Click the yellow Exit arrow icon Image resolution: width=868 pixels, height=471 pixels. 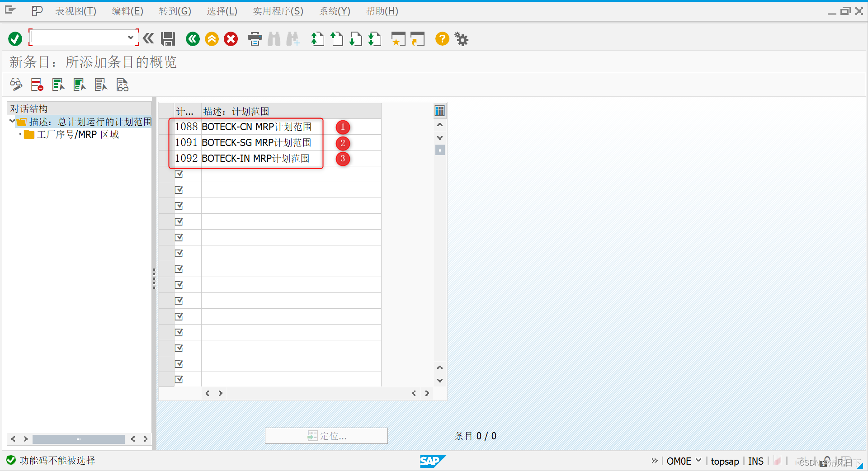(212, 39)
